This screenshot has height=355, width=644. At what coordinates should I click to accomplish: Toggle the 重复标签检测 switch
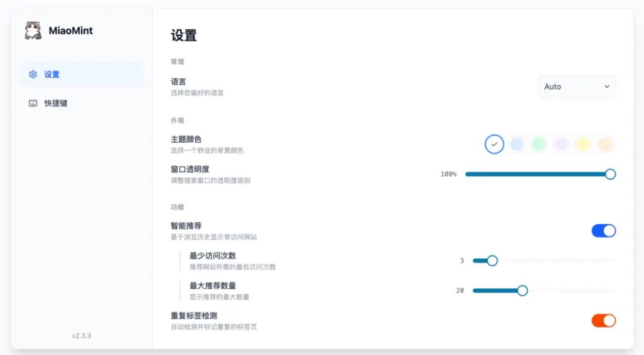click(x=603, y=320)
